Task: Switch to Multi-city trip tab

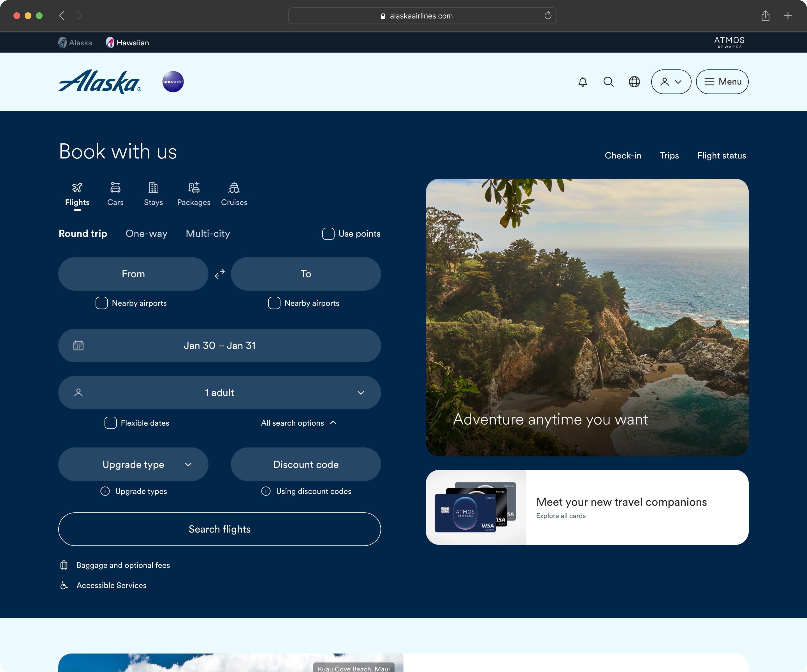Action: pyautogui.click(x=208, y=234)
